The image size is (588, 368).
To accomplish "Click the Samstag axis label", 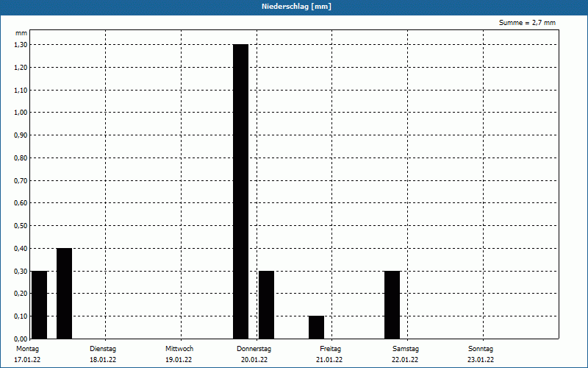I will (406, 349).
